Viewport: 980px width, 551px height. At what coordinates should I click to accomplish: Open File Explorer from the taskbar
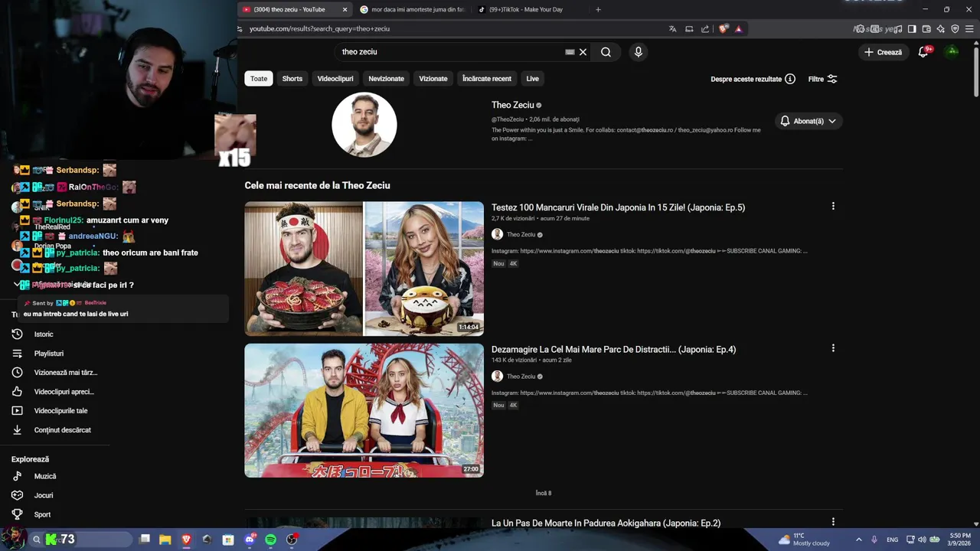click(x=165, y=540)
